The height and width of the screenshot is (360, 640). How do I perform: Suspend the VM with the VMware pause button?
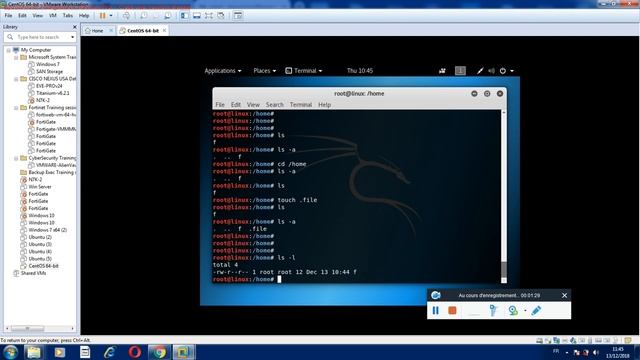tap(102, 16)
